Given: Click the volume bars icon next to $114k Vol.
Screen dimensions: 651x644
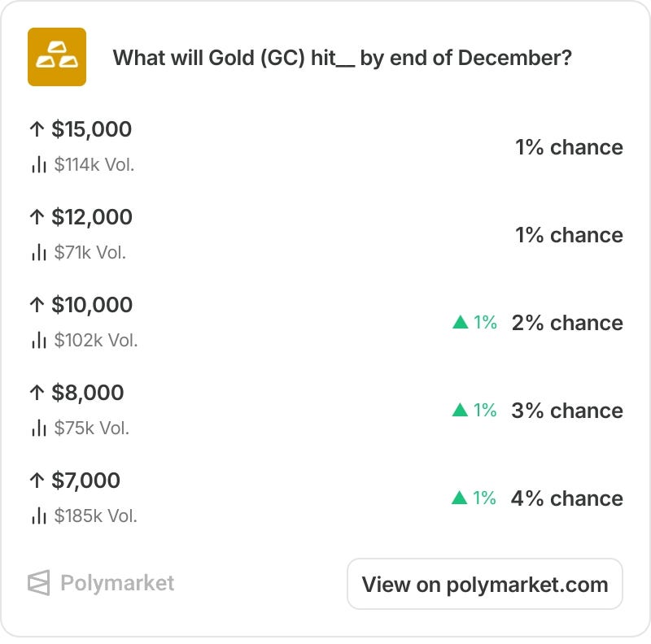Looking at the screenshot, I should click(38, 165).
